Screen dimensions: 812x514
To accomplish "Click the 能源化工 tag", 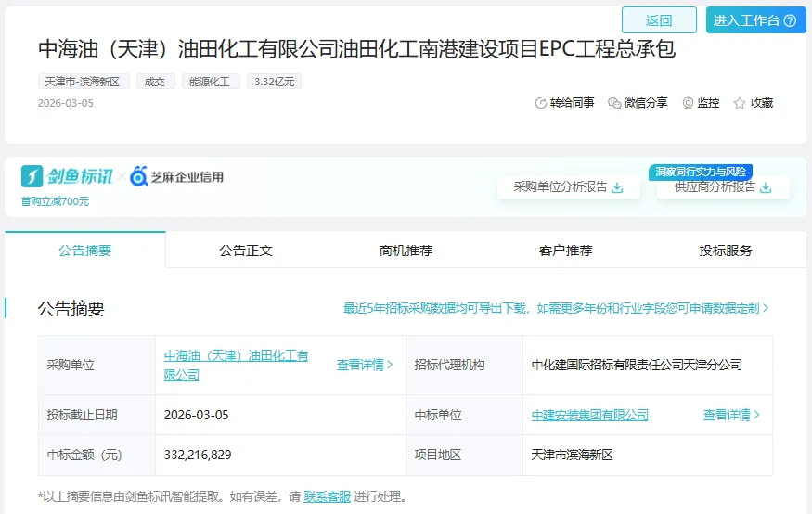I will point(211,82).
